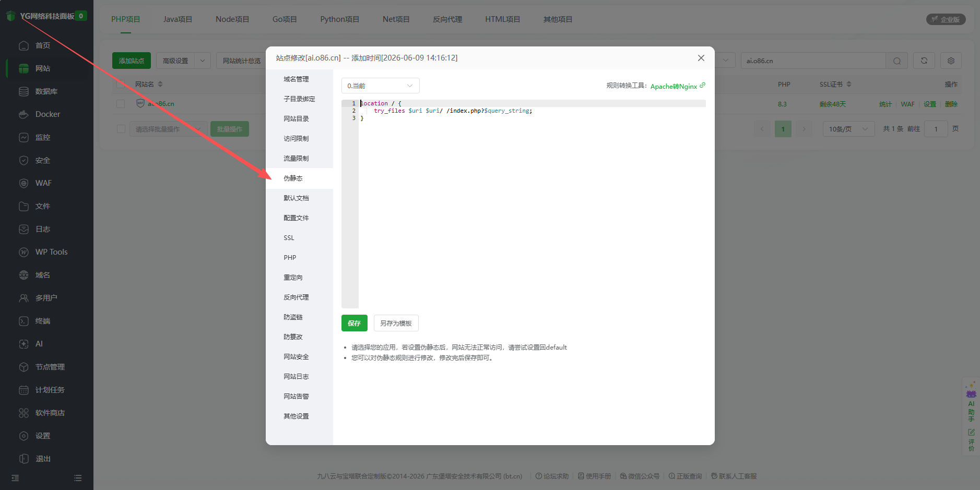The image size is (980, 490).
Task: Click page 1 in pagination
Action: [x=783, y=129]
